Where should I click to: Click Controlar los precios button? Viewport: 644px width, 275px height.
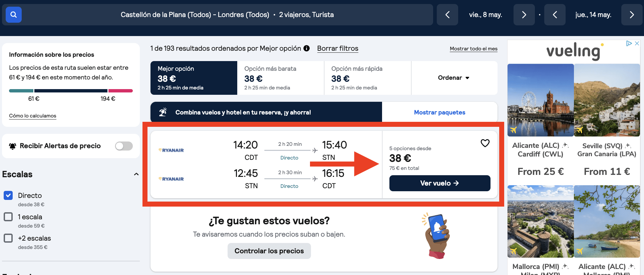(x=269, y=251)
